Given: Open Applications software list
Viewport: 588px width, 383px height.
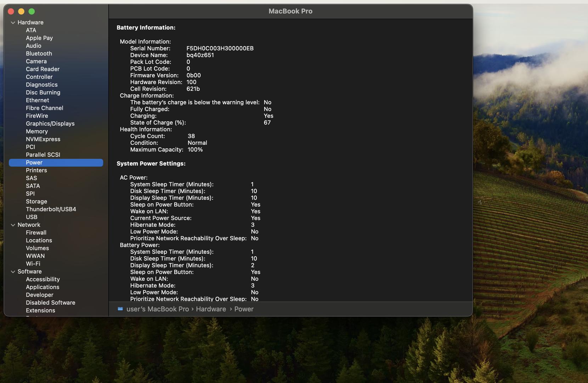Looking at the screenshot, I should 43,288.
